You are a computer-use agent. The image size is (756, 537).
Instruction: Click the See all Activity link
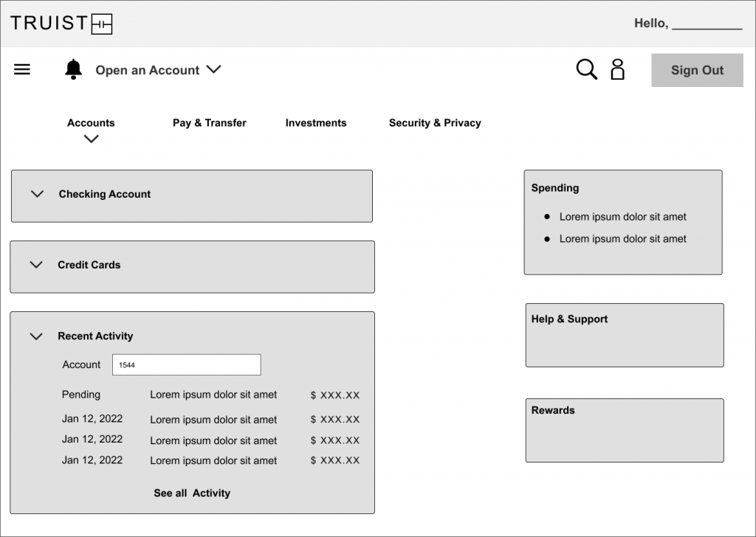pyautogui.click(x=192, y=493)
